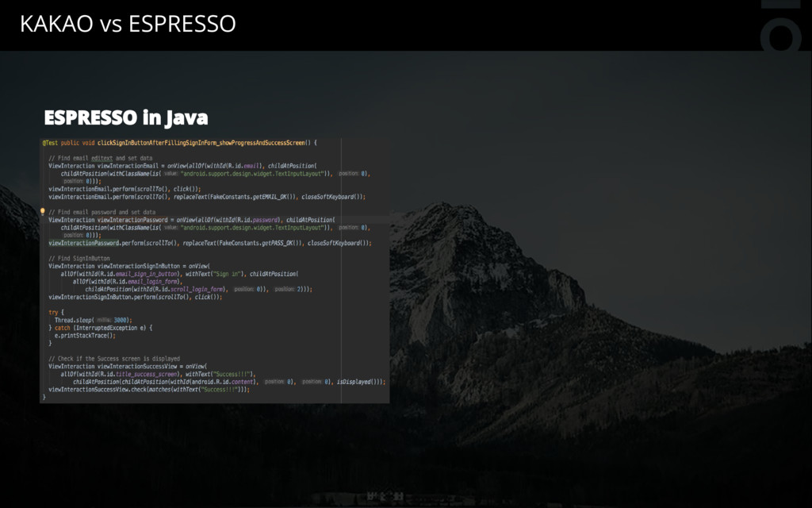The width and height of the screenshot is (812, 508).
Task: Click the @Test clickSignInButtonAfterFillingSignInForm method signature line
Action: (179, 143)
